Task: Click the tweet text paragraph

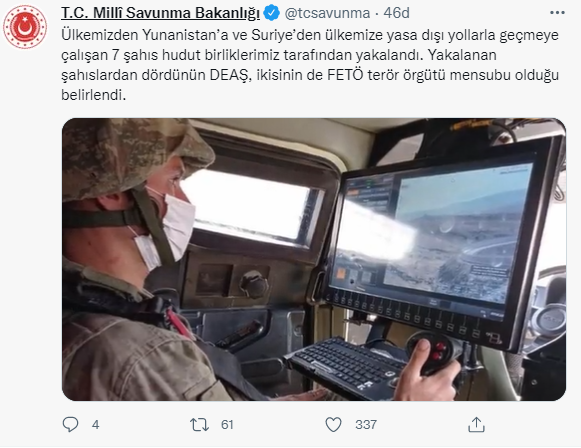Action: (310, 65)
